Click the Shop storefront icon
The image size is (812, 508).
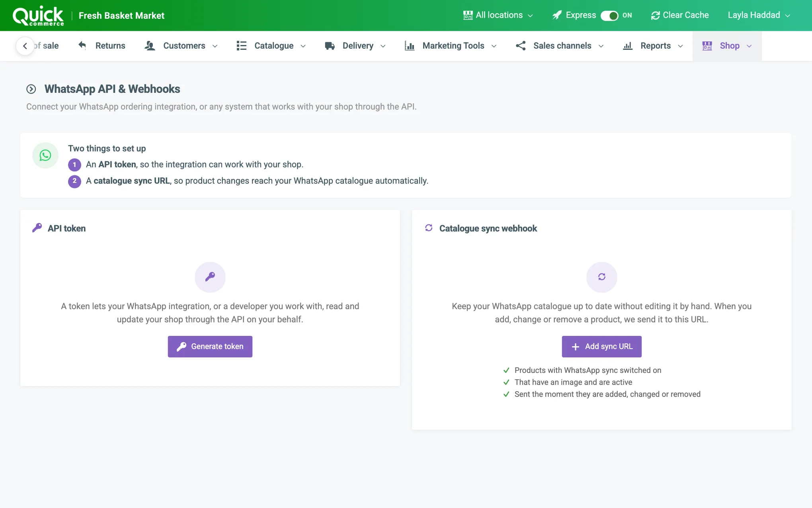(x=707, y=45)
